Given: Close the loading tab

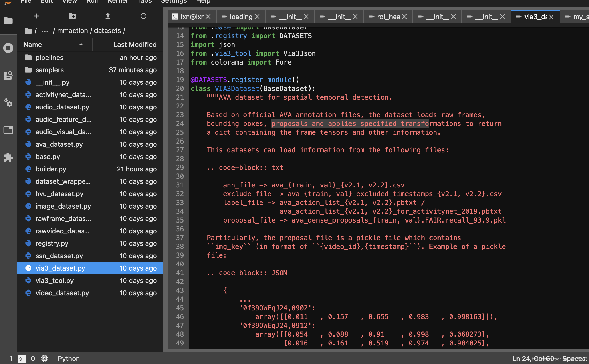Looking at the screenshot, I should [257, 17].
